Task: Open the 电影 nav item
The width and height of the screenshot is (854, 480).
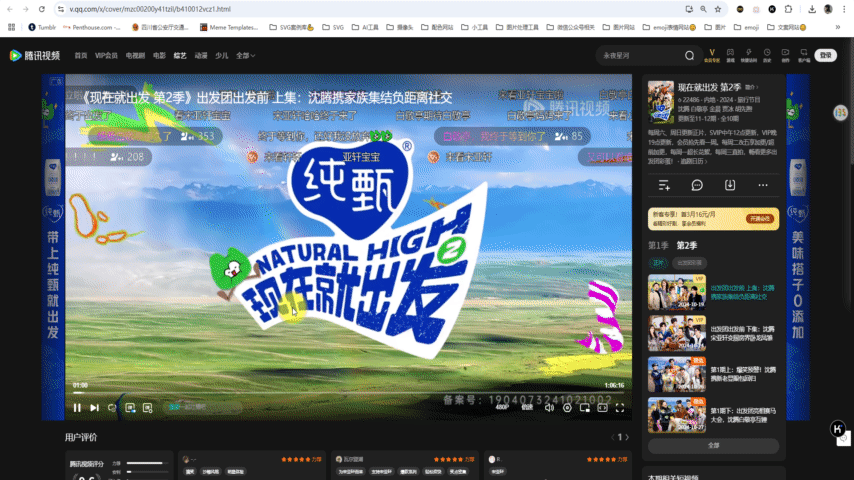Action: click(159, 56)
